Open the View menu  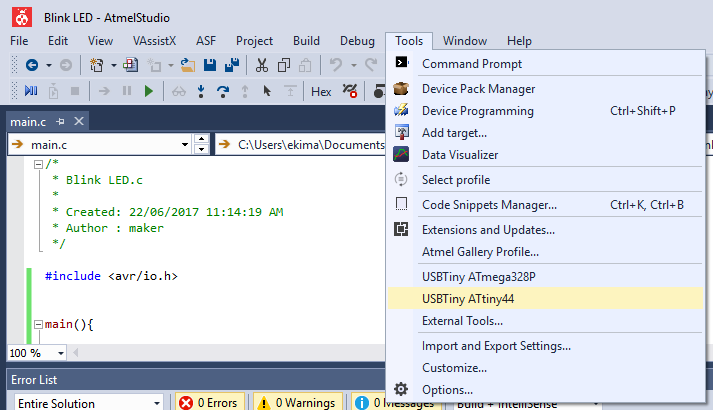click(100, 41)
